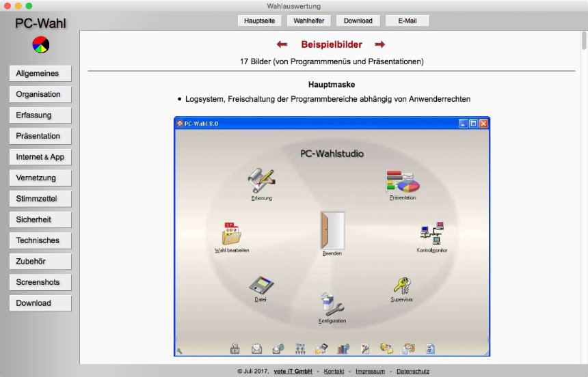Click the '17 Bilder' subtitle text

point(332,61)
